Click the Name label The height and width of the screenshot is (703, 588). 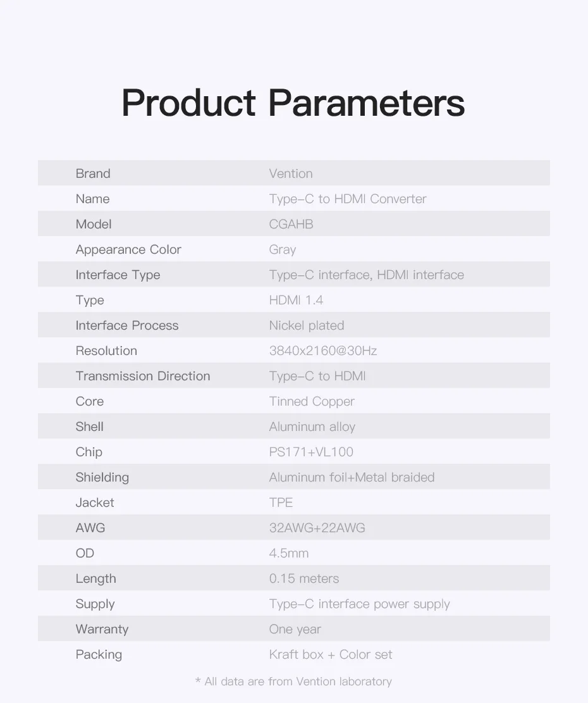pyautogui.click(x=93, y=199)
